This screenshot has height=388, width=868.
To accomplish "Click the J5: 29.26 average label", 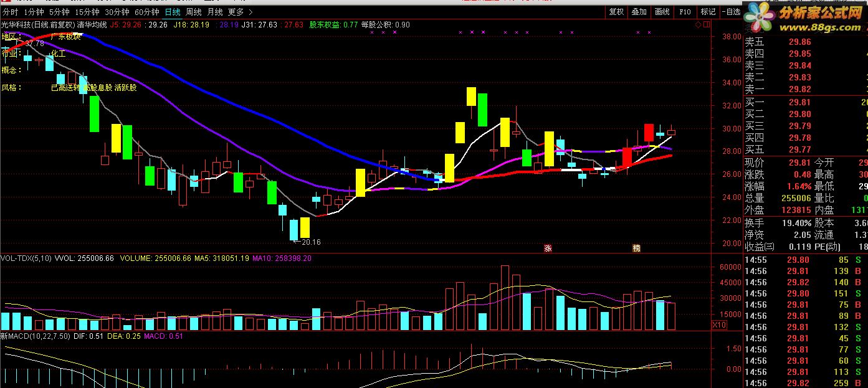I will coord(125,25).
